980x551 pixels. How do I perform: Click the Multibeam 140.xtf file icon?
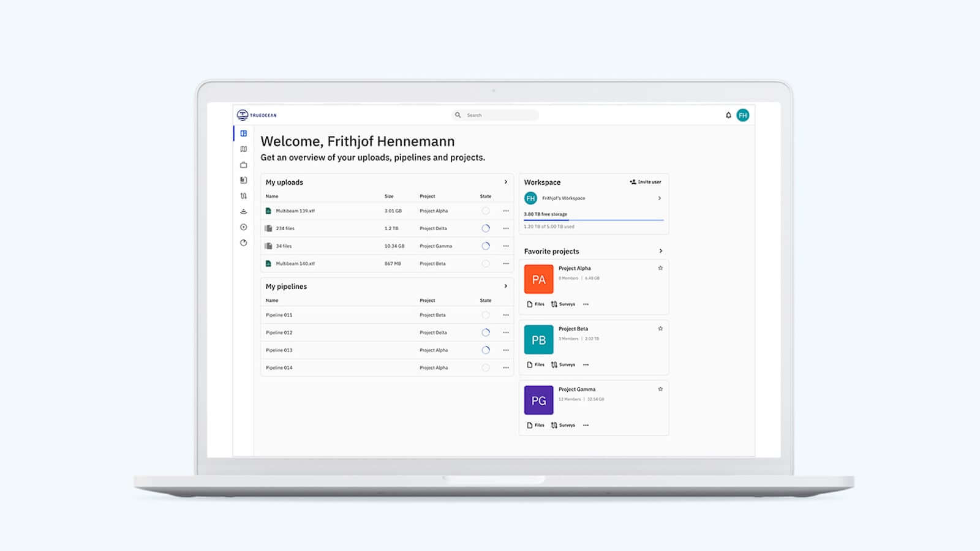[x=268, y=263]
